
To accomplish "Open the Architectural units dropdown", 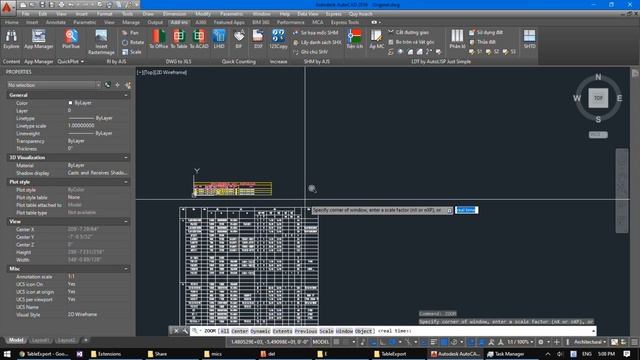I will coord(590,342).
